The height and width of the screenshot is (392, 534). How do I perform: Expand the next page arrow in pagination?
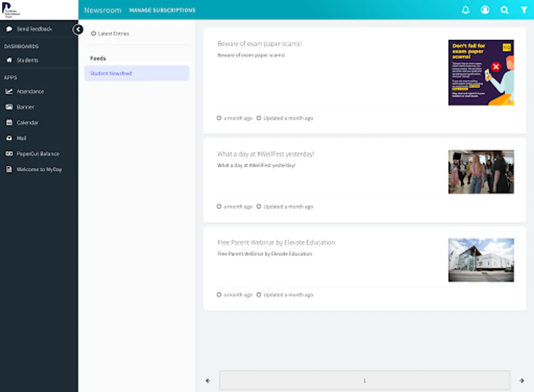(x=523, y=380)
